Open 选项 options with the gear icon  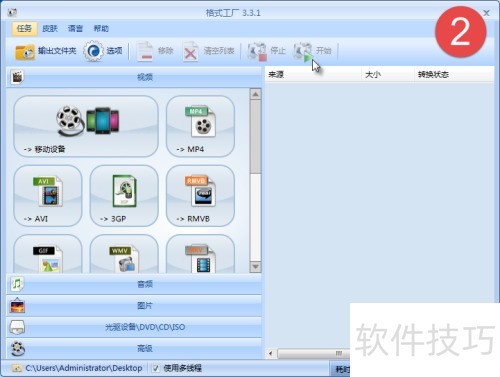pyautogui.click(x=103, y=51)
